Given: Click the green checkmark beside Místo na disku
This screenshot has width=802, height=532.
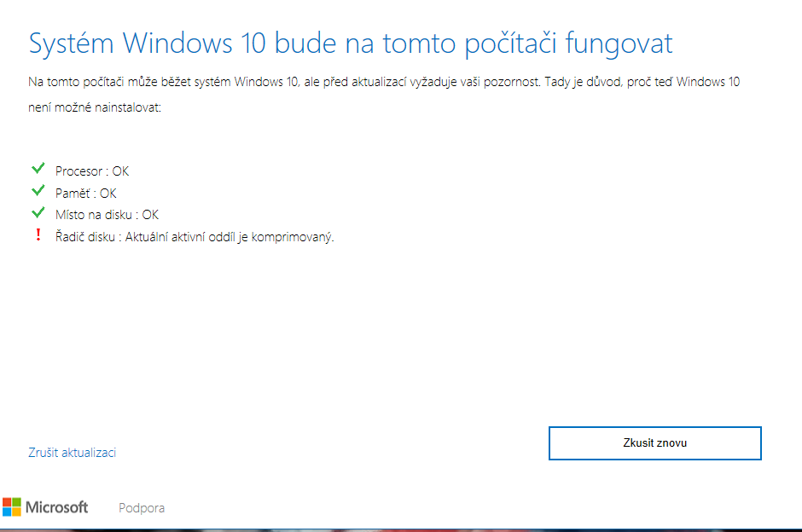Looking at the screenshot, I should (38, 212).
